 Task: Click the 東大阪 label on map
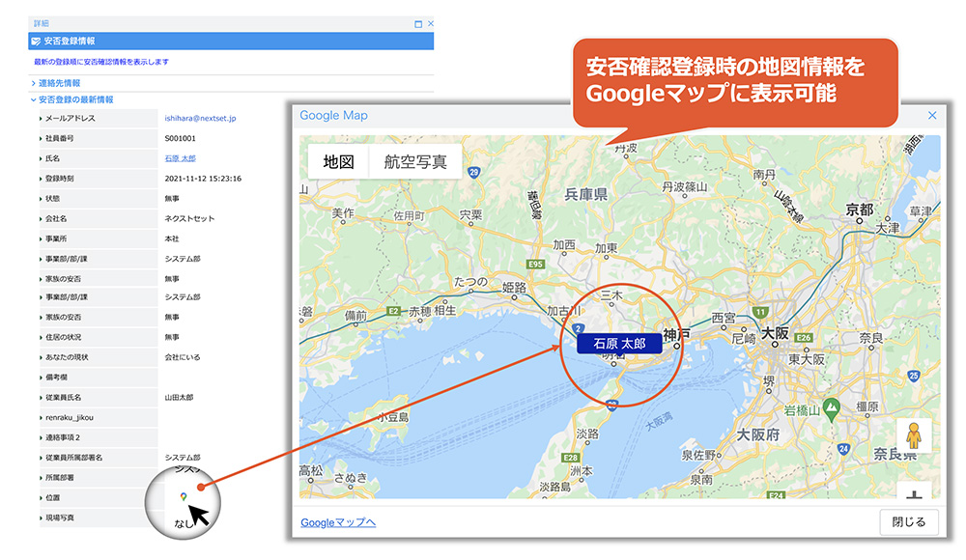point(807,359)
